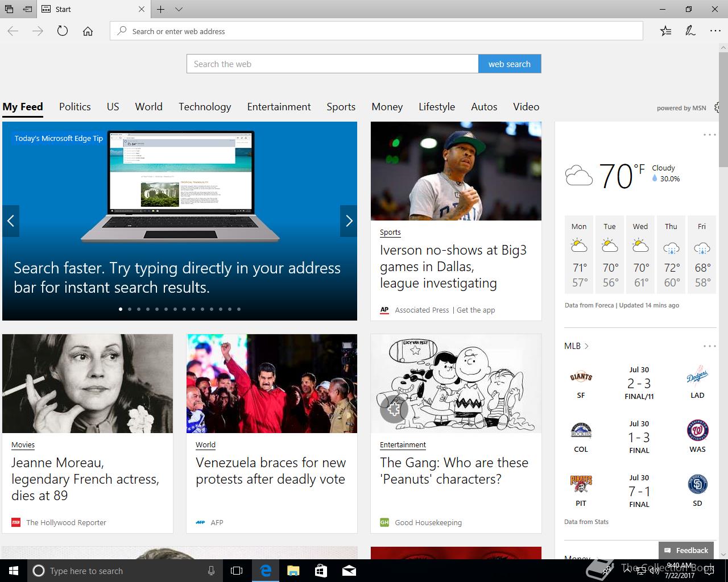Open the SF vs LAD game score
This screenshot has height=582, width=728.
(x=639, y=384)
